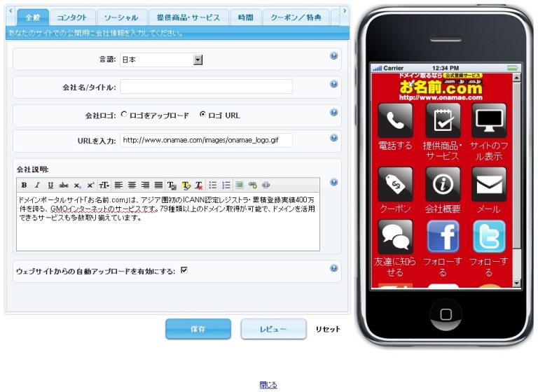Image resolution: width=538 pixels, height=392 pixels.
Task: Open help for company name/title field
Action: coord(333,84)
